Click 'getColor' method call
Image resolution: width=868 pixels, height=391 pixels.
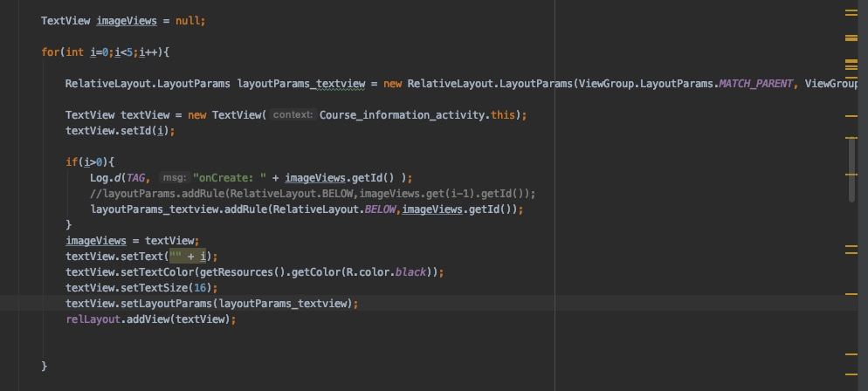tap(315, 272)
